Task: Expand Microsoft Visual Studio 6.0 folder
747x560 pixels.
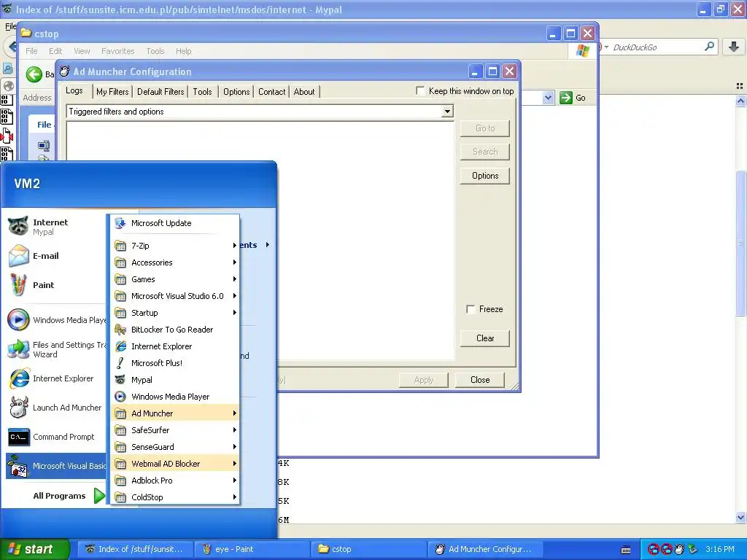Action: pyautogui.click(x=175, y=296)
